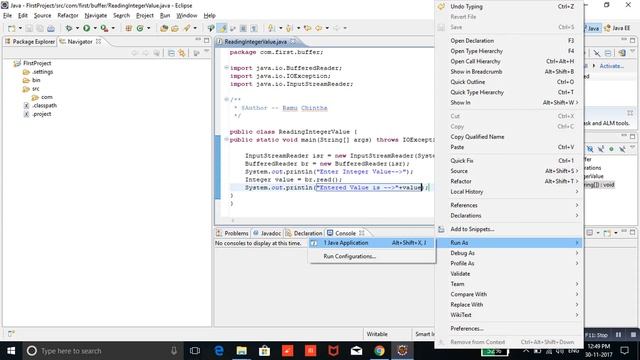Select the bin folder in Navigator
Screen dimensions: 640x360
click(32, 80)
